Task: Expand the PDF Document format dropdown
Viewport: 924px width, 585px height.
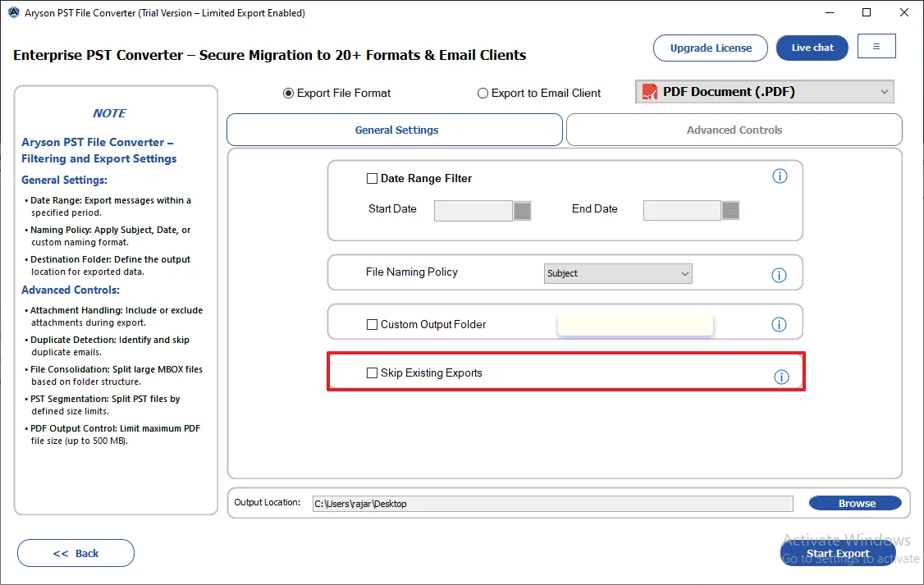Action: click(x=764, y=92)
